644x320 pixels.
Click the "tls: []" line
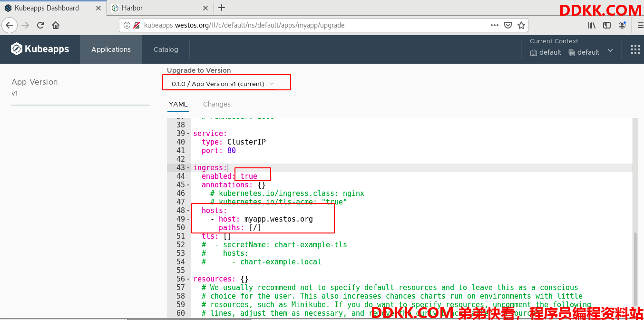pos(216,236)
